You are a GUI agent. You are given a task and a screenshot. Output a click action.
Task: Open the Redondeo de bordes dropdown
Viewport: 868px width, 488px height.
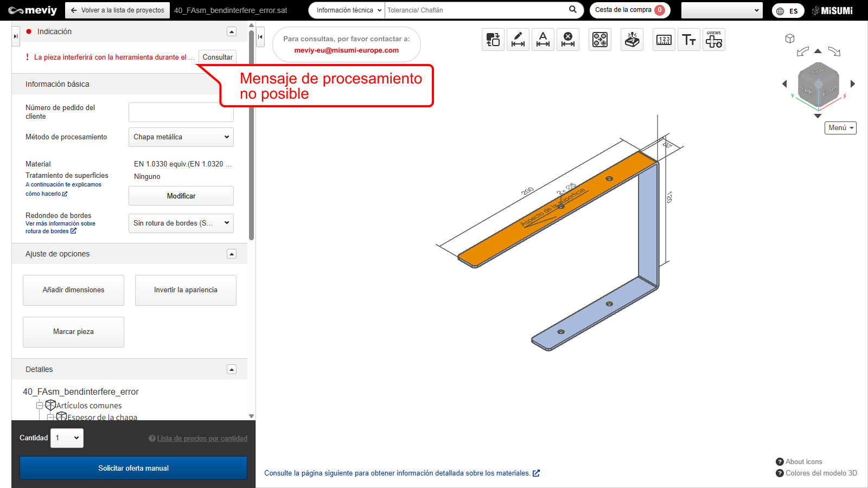181,223
